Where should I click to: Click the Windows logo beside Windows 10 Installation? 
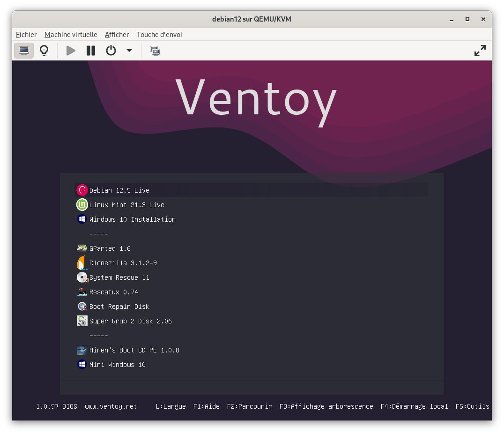point(82,219)
